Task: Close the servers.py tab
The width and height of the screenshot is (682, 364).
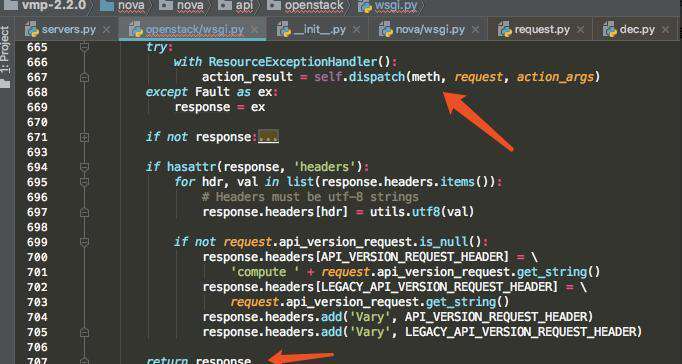Action: (106, 30)
